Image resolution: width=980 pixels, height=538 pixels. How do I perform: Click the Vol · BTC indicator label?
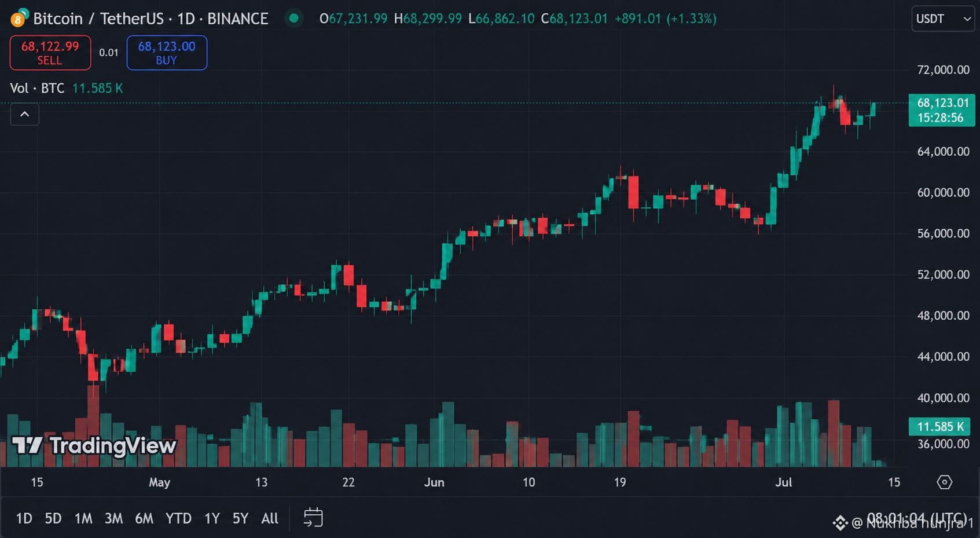pyautogui.click(x=37, y=88)
